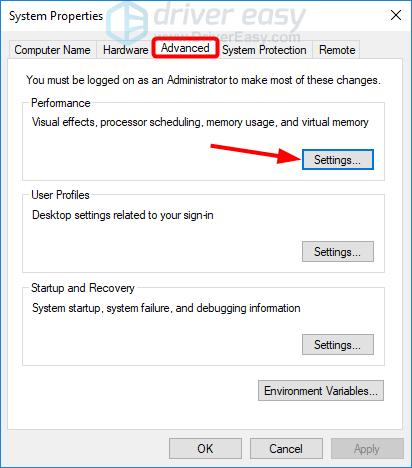Click the Administrator notice text
Viewport: 412px width, 468px height.
point(203,80)
